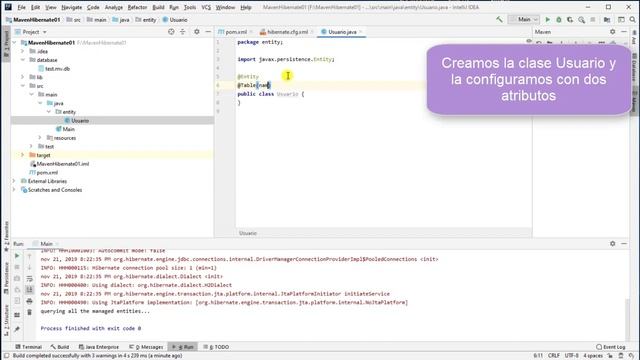The height and width of the screenshot is (360, 640).
Task: Expand Scratches and Consoles node
Action: pyautogui.click(x=14, y=190)
